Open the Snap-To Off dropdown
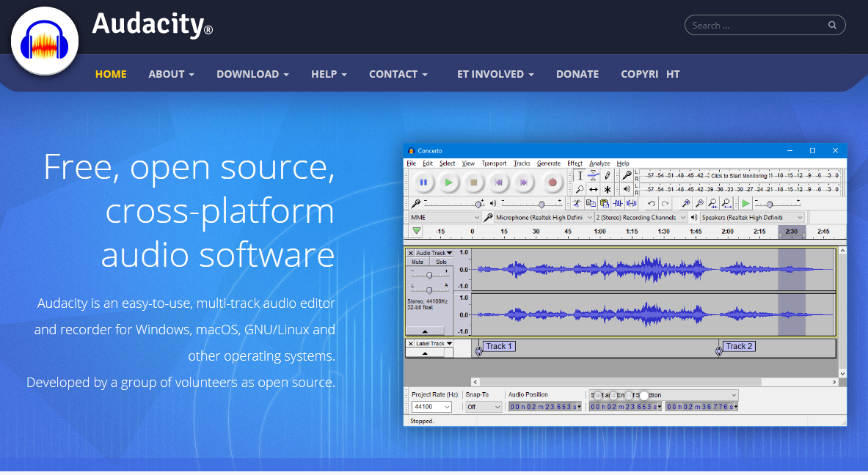 point(484,407)
